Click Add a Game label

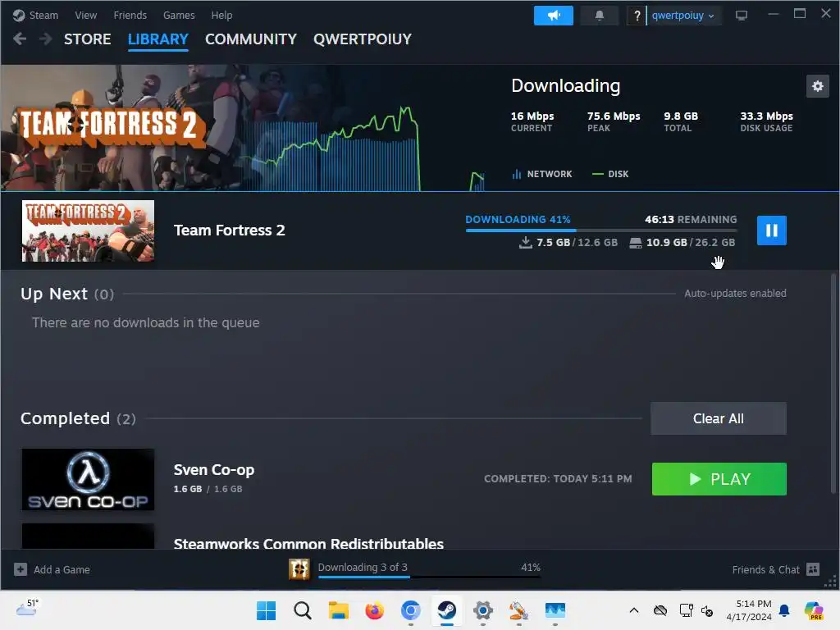62,569
